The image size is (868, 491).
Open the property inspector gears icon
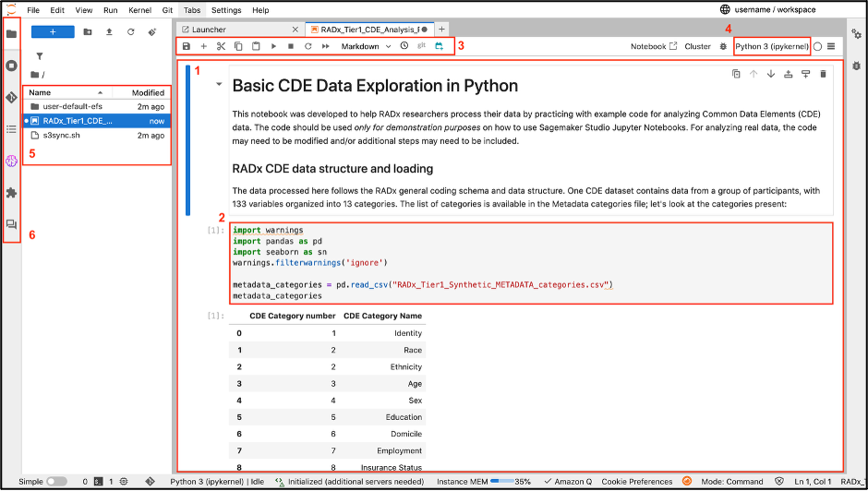pos(857,34)
